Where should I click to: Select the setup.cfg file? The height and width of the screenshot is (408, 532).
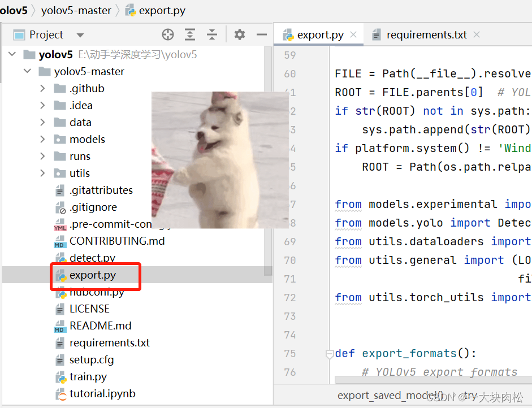point(92,360)
